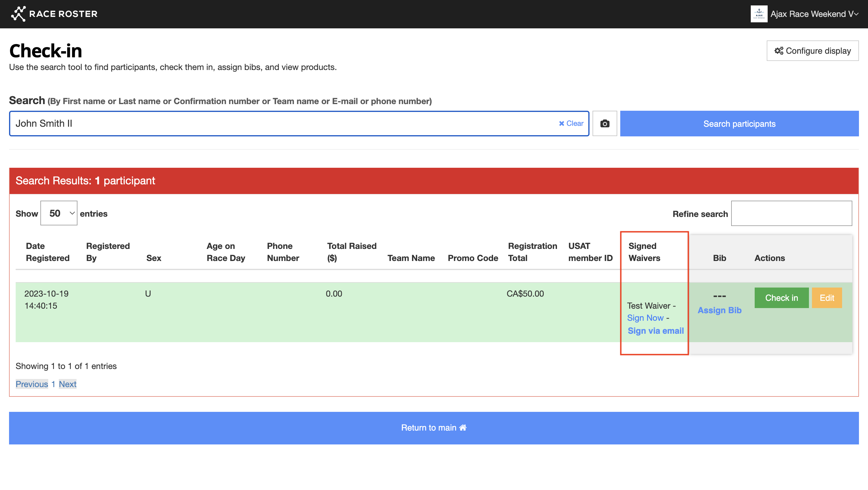The height and width of the screenshot is (490, 868).
Task: Click Return to main home button
Action: point(434,428)
